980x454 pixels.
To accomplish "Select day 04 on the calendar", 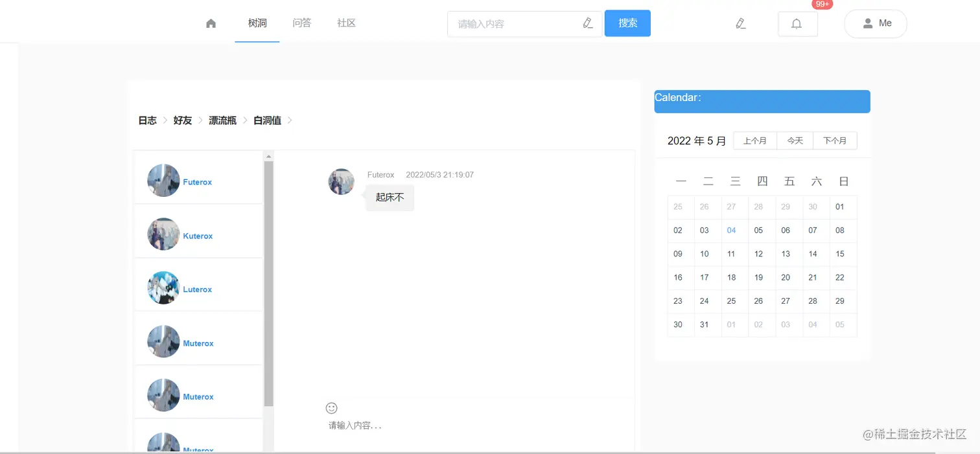I will [x=731, y=230].
